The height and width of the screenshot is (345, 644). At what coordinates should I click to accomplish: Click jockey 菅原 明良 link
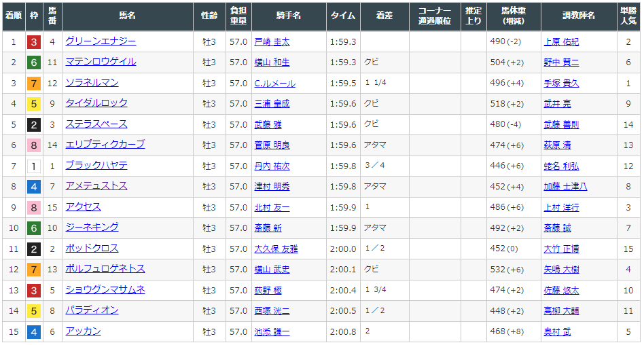coord(272,145)
